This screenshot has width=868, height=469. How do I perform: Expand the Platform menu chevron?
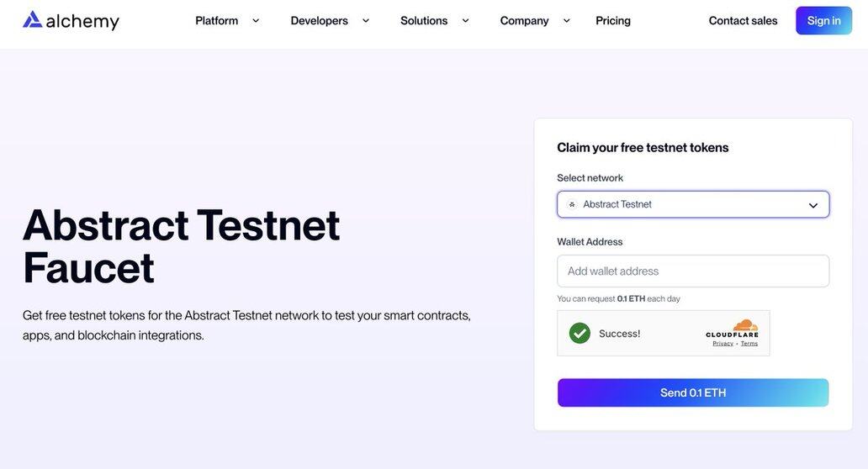[256, 21]
